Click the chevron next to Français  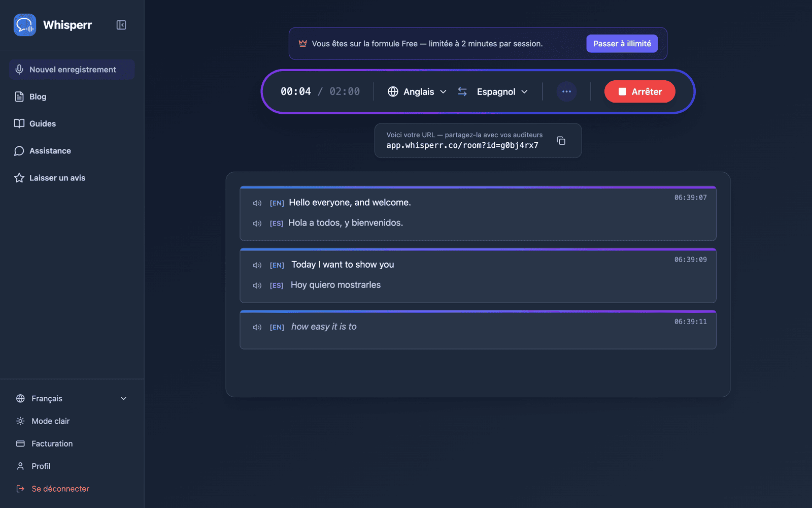pos(123,399)
